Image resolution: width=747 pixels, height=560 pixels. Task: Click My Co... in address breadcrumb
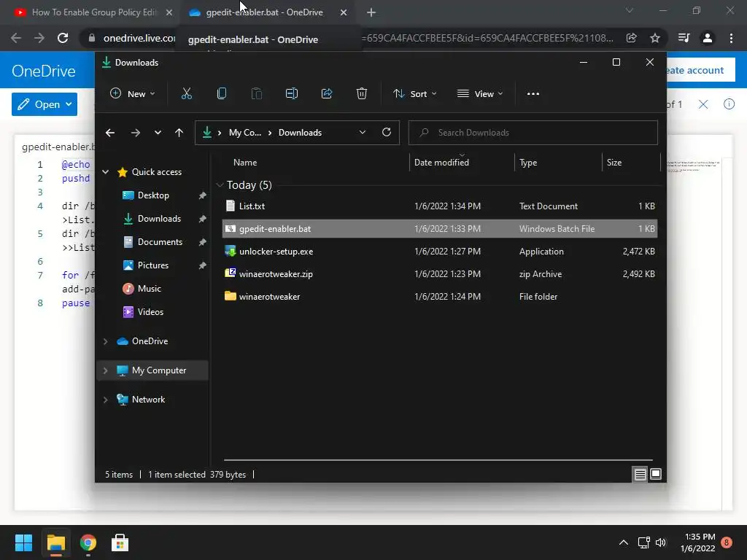click(245, 133)
